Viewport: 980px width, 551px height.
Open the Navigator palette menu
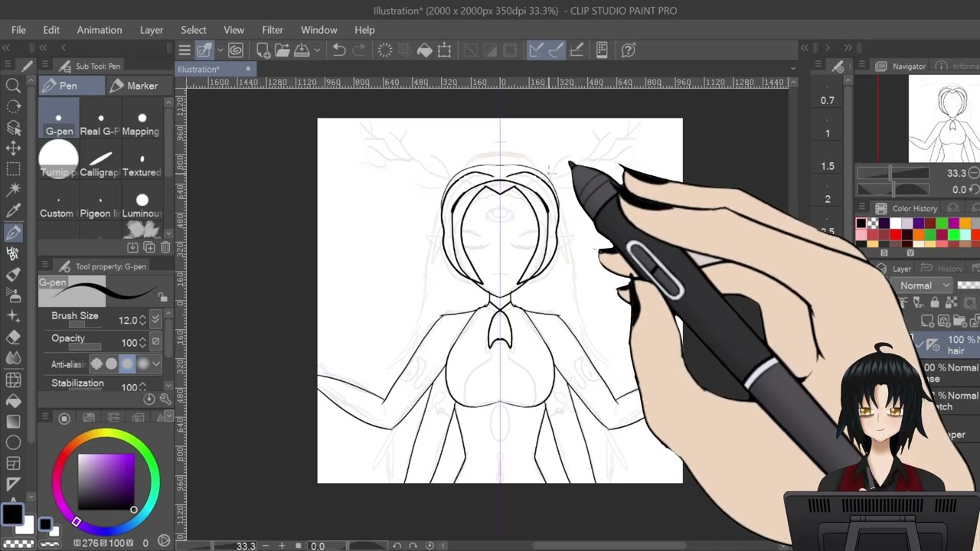862,66
